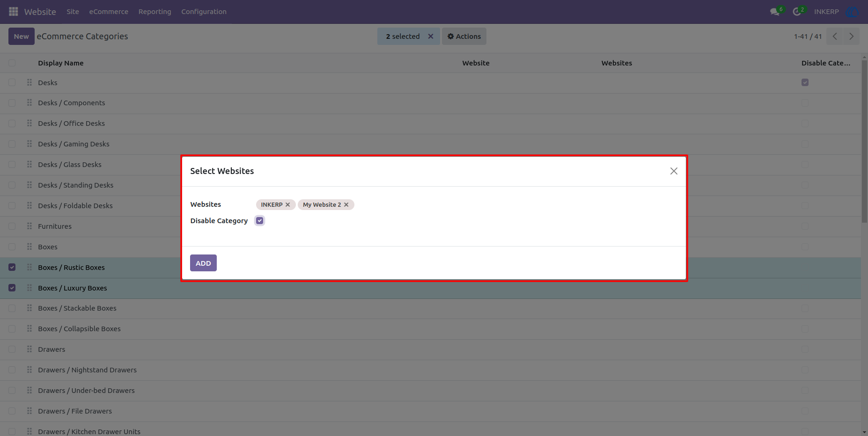Screen dimensions: 868x436
Task: Grab drag handle for Drawers row
Action: click(x=29, y=349)
